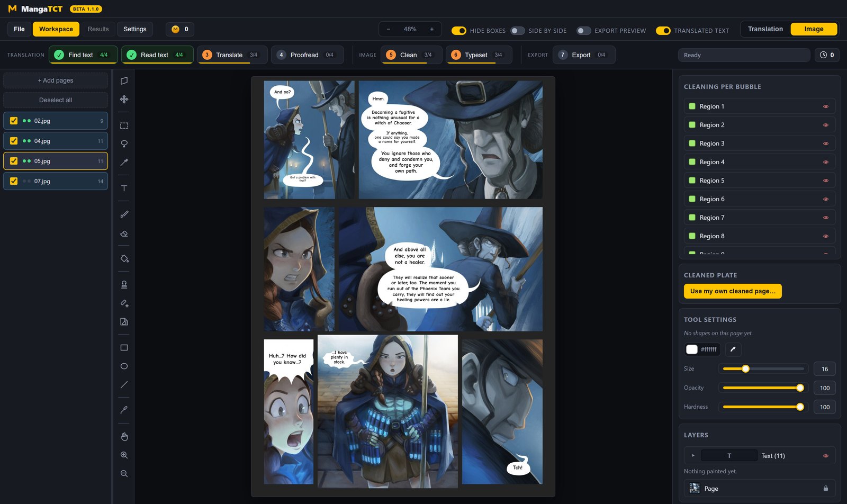Open the Settings tab
Viewport: 847px width, 504px height.
click(x=135, y=29)
